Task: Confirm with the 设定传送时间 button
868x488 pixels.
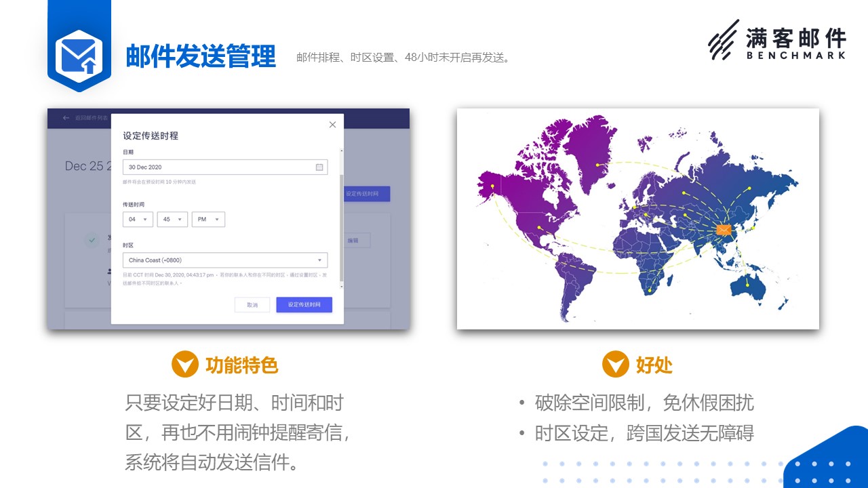Action: point(304,305)
